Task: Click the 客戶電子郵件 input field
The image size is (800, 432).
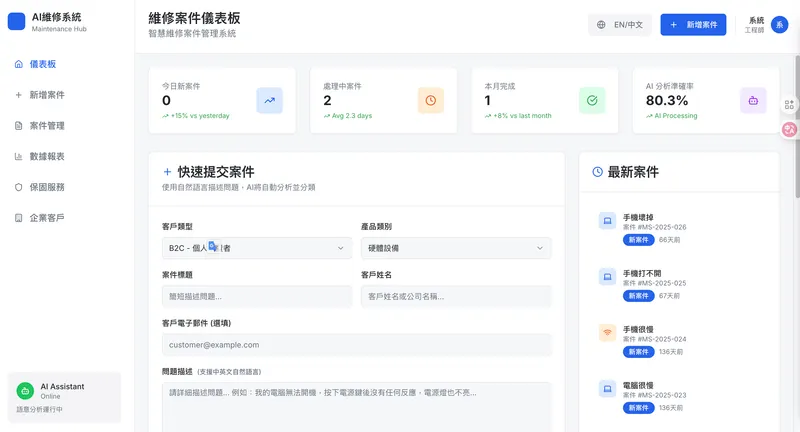Action: tap(357, 345)
